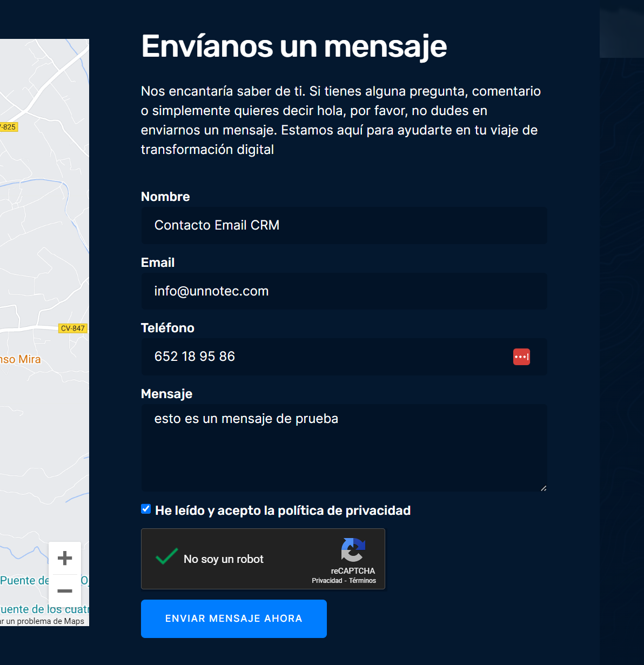Zoom out on the map

click(65, 591)
